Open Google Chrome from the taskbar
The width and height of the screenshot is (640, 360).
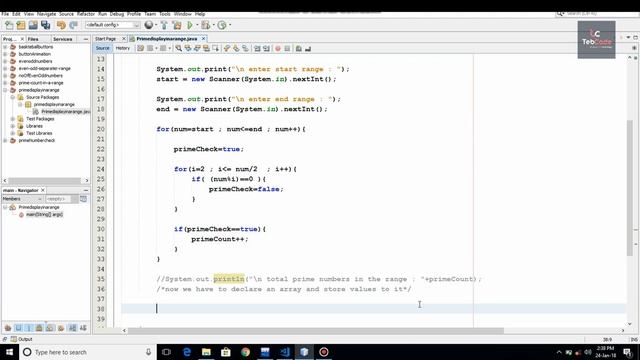245,352
